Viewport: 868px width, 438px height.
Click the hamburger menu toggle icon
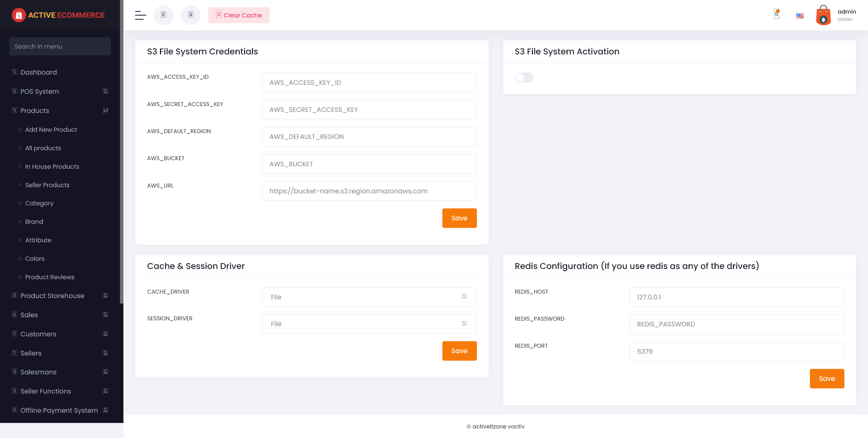click(x=141, y=15)
